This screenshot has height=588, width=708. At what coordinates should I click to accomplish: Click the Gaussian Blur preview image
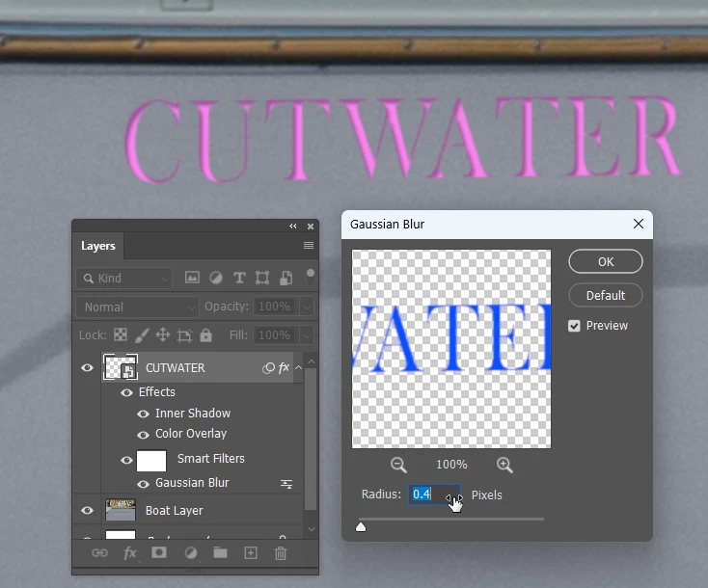pos(451,349)
